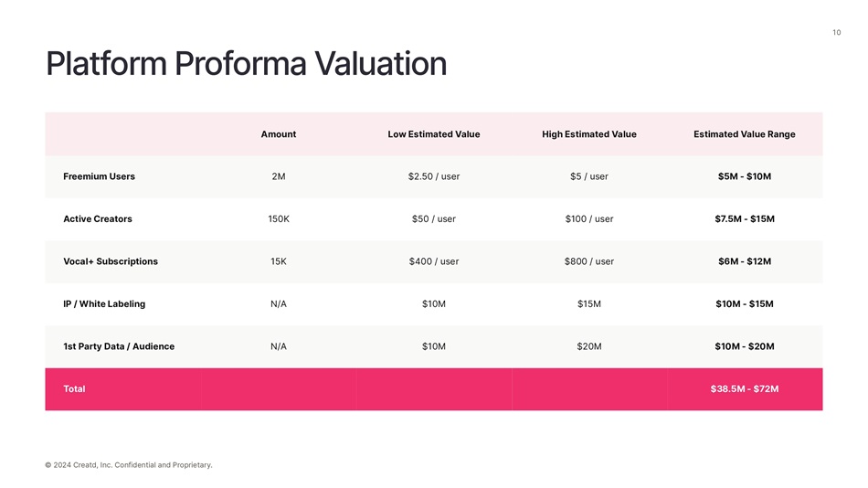This screenshot has width=868, height=488.
Task: Click the Estimated Value Range header
Action: tap(745, 134)
